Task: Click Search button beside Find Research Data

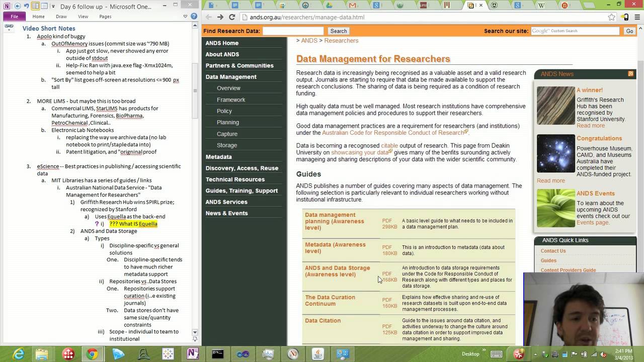Action: pos(339,31)
